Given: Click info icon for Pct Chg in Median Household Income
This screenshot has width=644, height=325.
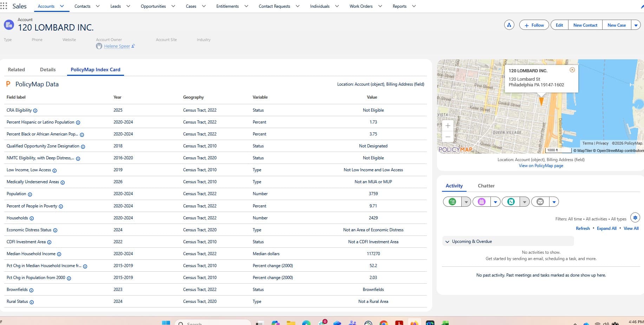Looking at the screenshot, I should point(85,266).
